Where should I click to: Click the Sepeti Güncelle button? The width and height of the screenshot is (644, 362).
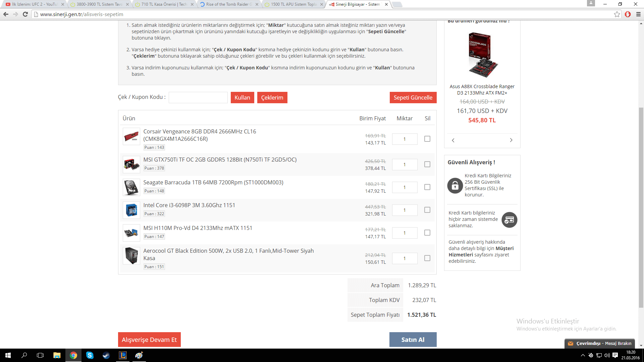(413, 98)
